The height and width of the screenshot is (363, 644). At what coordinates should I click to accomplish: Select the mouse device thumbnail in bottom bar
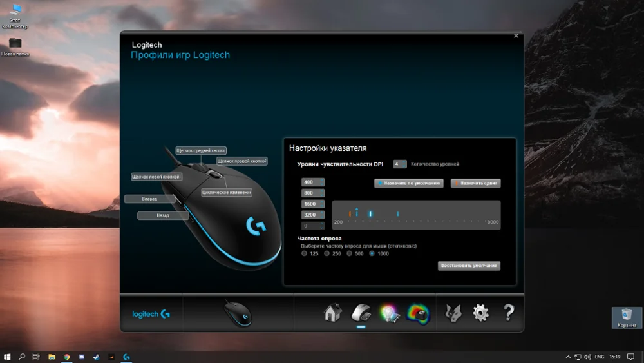pos(238,313)
